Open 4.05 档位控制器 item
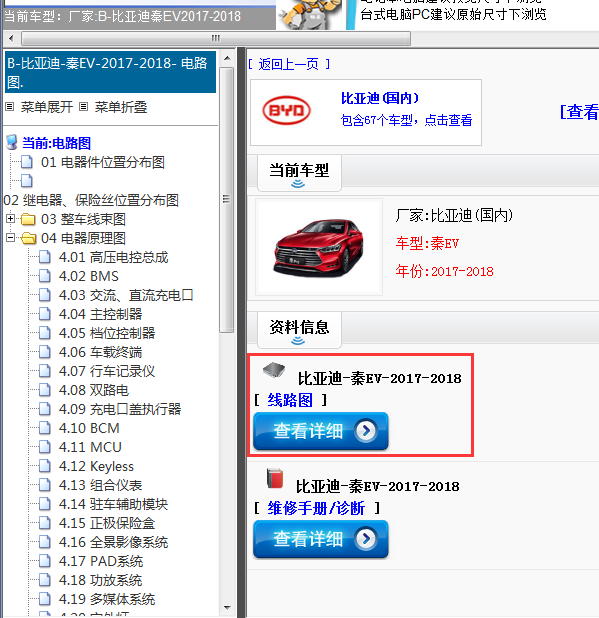The width and height of the screenshot is (599, 618). click(x=107, y=333)
